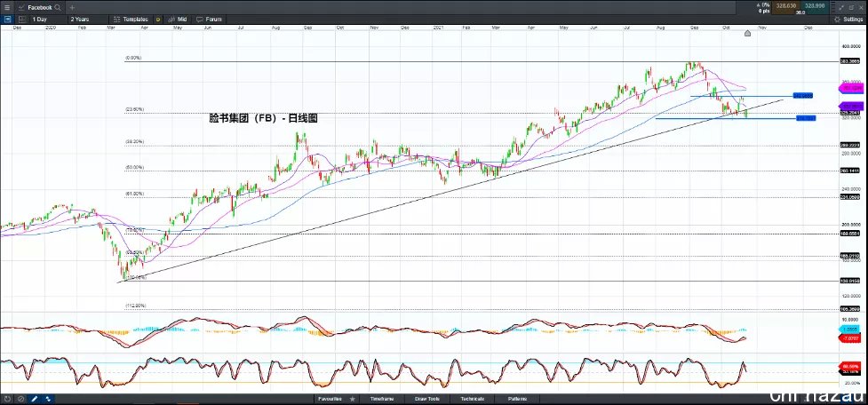Select the upper blue horizontal line label

[x=802, y=96]
